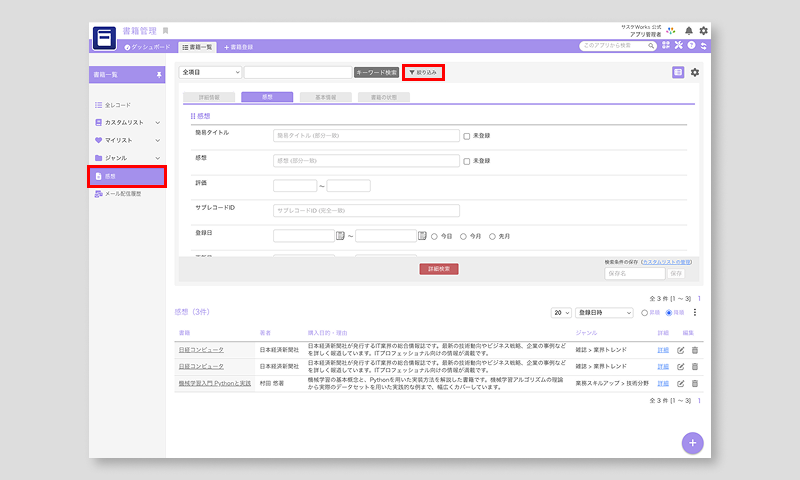This screenshot has width=800, height=480.
Task: Open the search panel gear settings
Action: (x=695, y=72)
